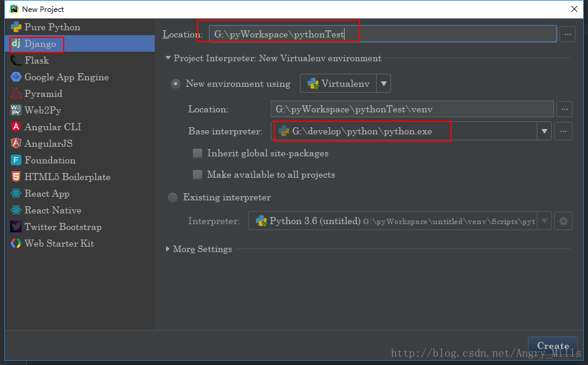Click the React App atom icon
Viewport: 588px width, 365px height.
click(15, 193)
